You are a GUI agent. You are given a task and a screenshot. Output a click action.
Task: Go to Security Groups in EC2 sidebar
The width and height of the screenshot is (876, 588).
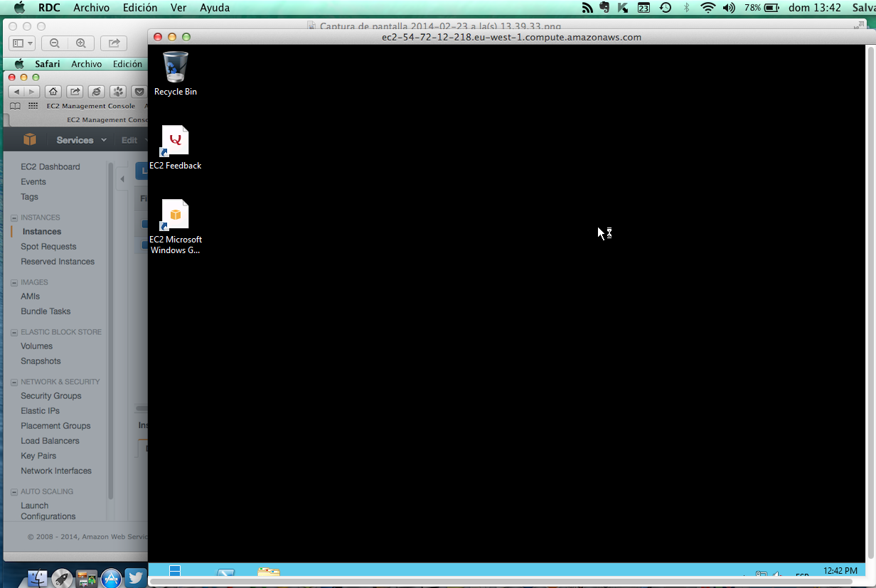pos(51,396)
